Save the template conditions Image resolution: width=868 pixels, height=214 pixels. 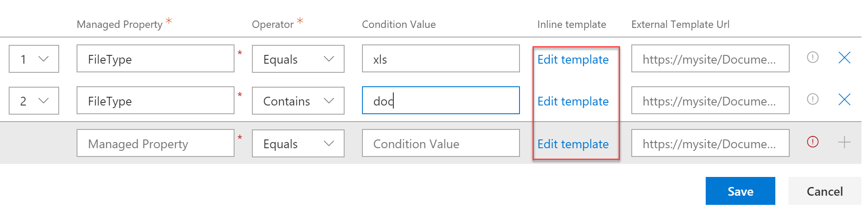pyautogui.click(x=741, y=191)
